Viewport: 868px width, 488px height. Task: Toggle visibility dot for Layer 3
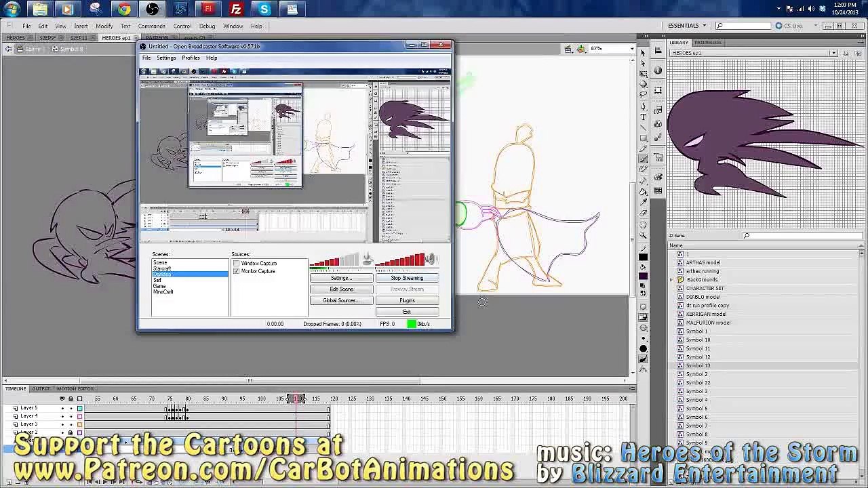62,424
